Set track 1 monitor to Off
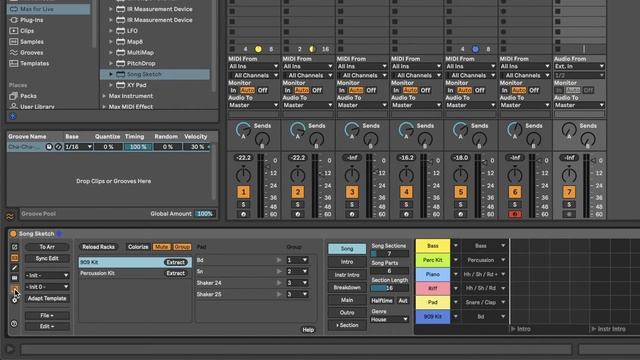 click(262, 90)
